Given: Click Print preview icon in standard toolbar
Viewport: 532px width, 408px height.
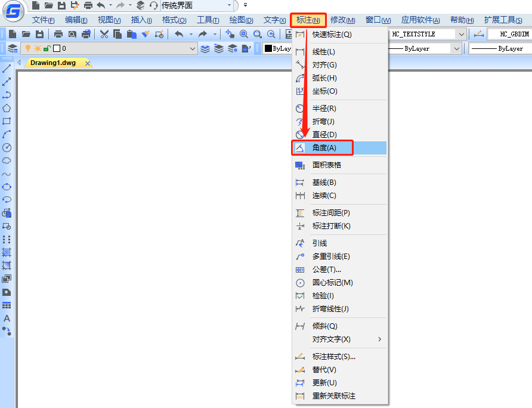Looking at the screenshot, I should (x=72, y=34).
